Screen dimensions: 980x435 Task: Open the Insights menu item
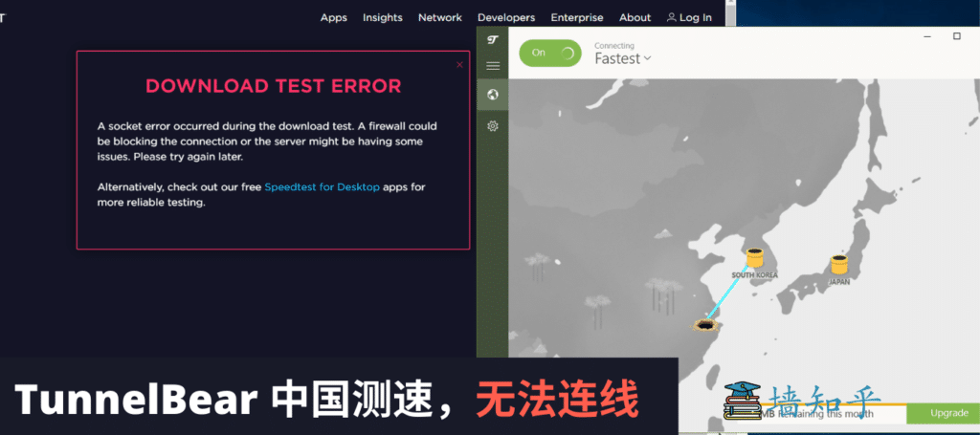coord(383,17)
